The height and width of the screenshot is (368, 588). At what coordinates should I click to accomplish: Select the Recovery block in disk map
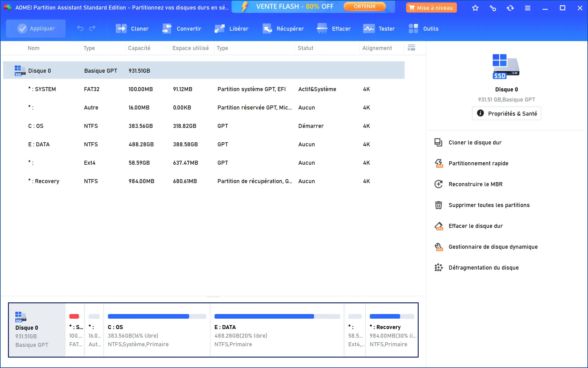pos(392,330)
